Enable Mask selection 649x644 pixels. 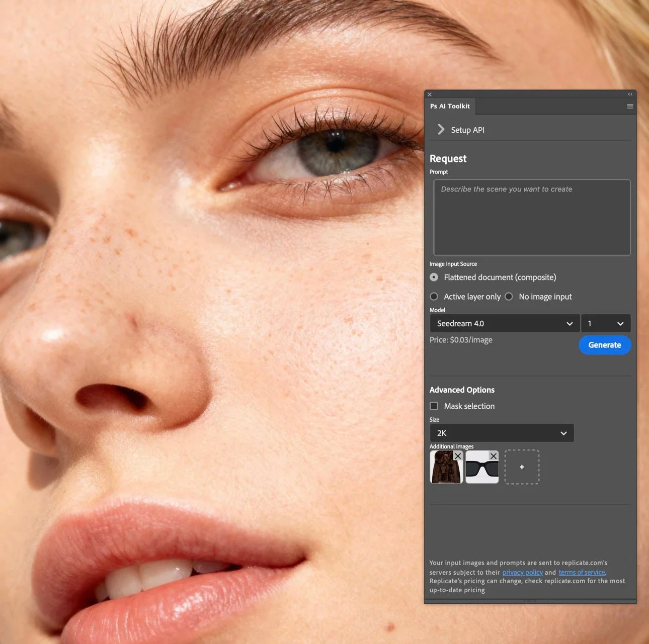click(434, 406)
